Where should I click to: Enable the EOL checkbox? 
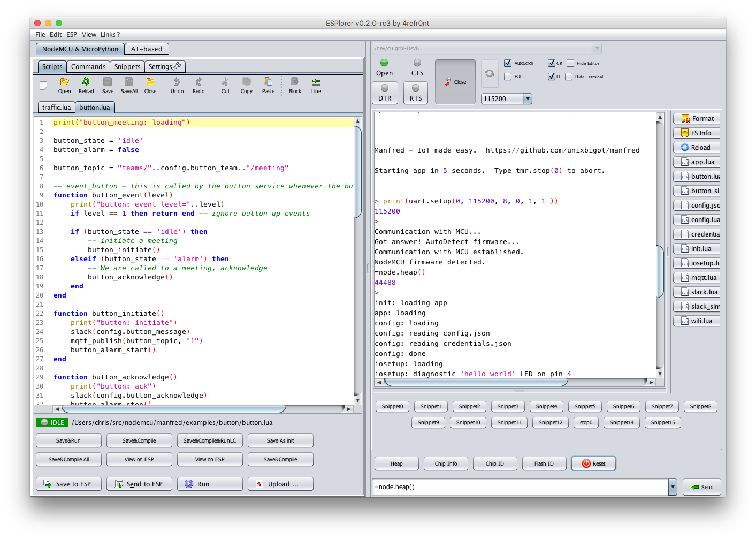coord(508,77)
